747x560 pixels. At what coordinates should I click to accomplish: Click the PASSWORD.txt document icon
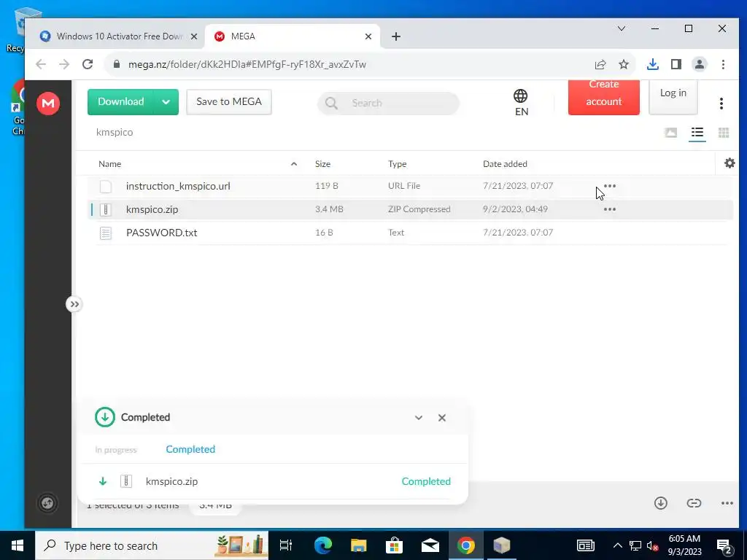(106, 233)
